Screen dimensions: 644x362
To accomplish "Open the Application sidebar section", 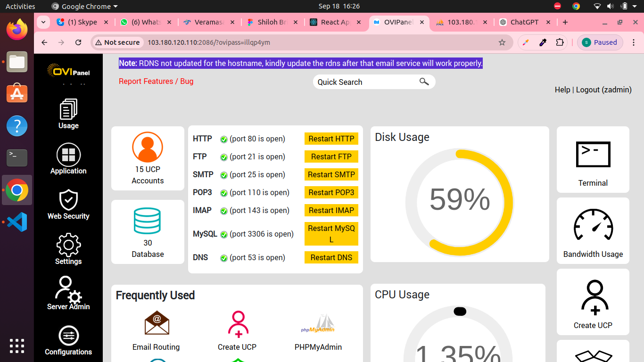I will click(68, 156).
